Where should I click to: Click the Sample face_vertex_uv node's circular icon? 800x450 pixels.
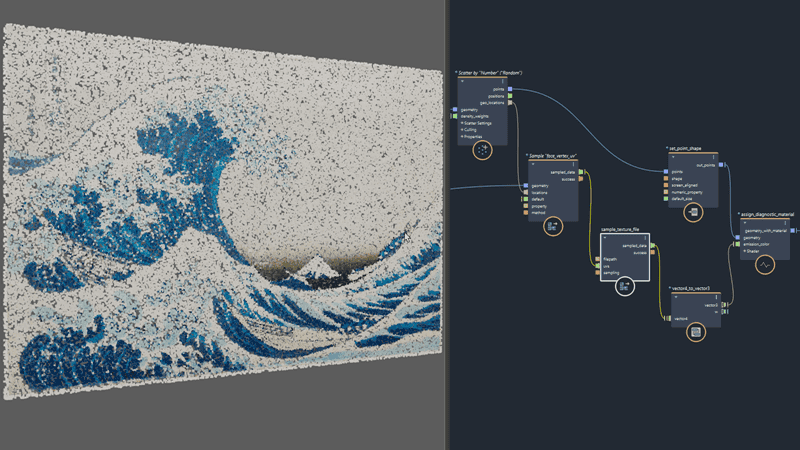[x=552, y=226]
